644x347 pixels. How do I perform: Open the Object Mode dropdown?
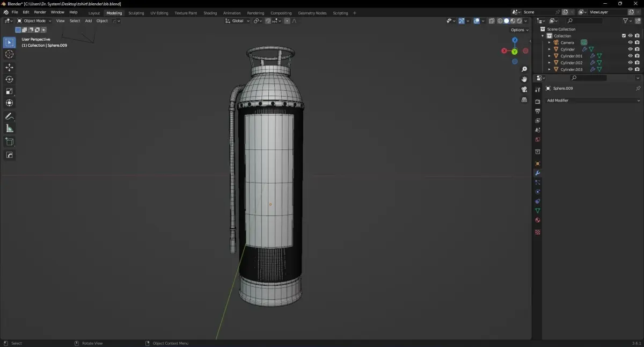click(x=34, y=21)
